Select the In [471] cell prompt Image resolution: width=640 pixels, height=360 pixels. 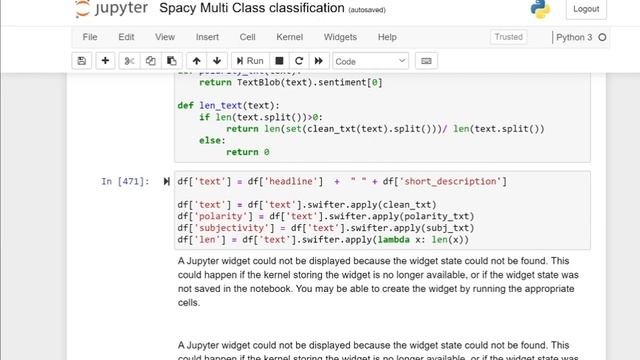[125, 181]
